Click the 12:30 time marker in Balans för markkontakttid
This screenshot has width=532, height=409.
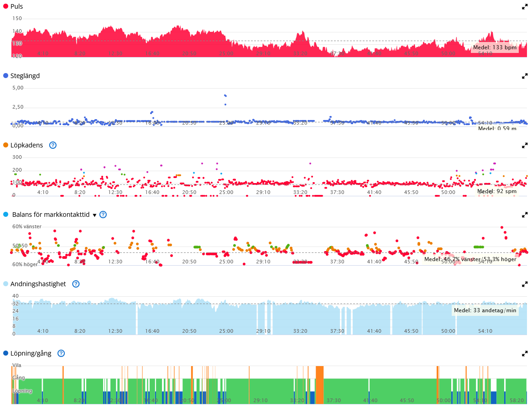click(x=115, y=262)
